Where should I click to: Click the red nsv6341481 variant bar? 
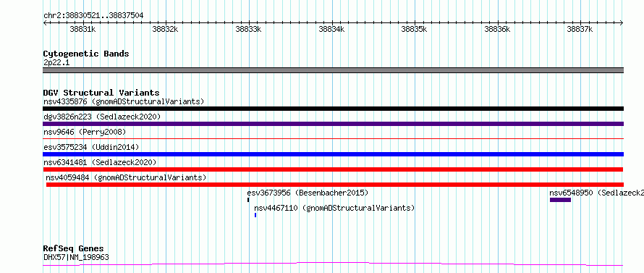333,169
